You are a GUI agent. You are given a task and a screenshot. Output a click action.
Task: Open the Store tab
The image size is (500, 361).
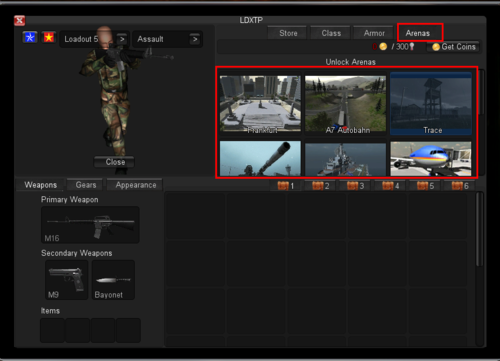288,33
